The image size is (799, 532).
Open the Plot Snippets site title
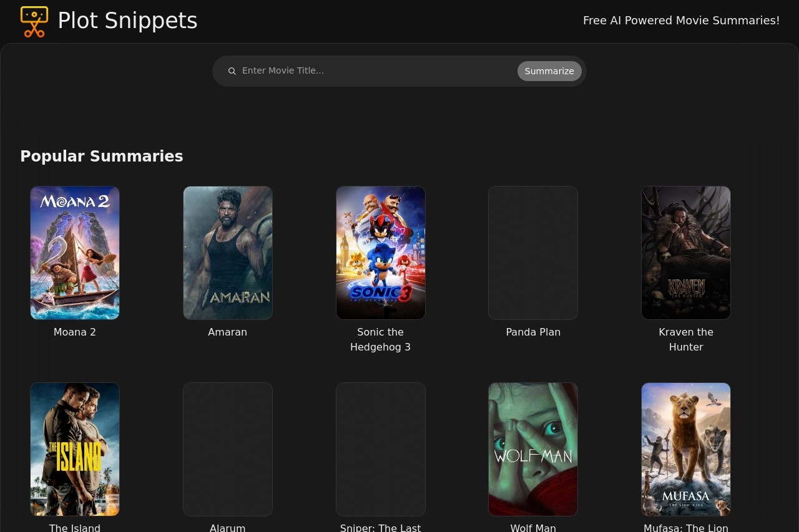(127, 21)
